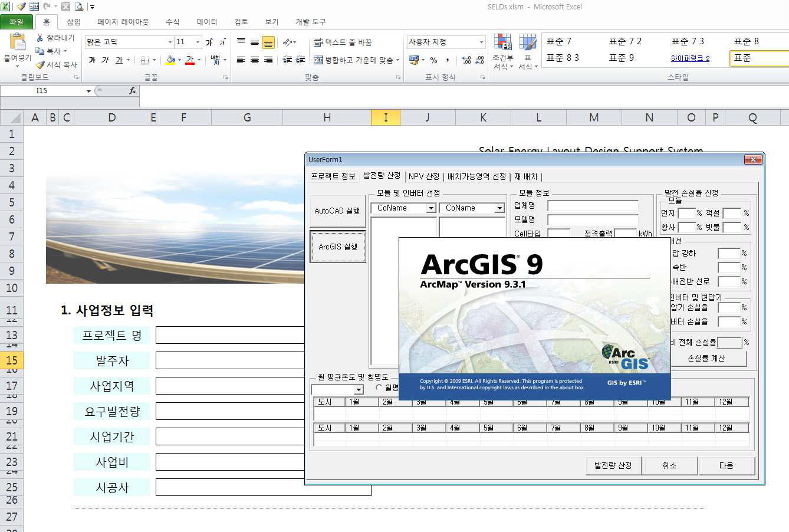Open the font size dropdown
Image resolution: width=789 pixels, height=532 pixels.
(198, 42)
